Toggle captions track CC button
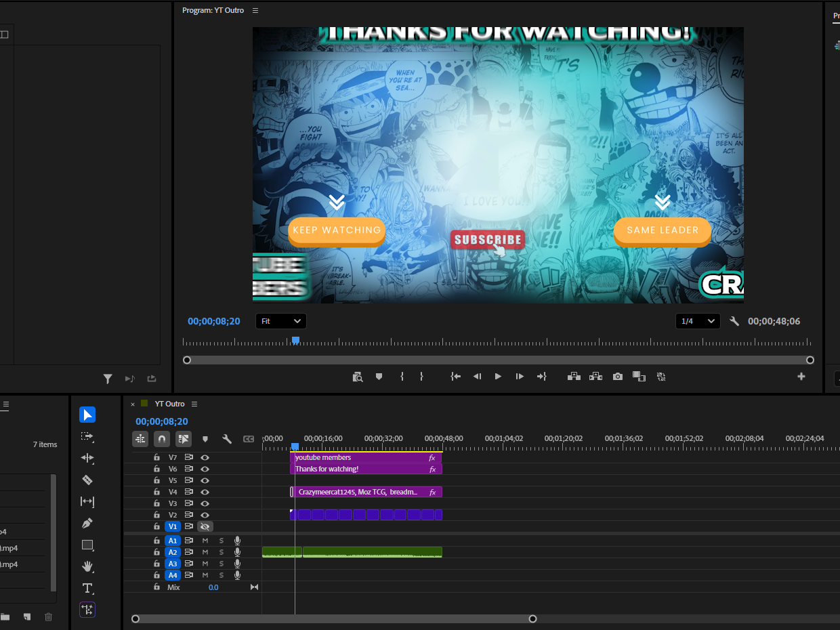Viewport: 840px width, 630px height. (x=249, y=439)
